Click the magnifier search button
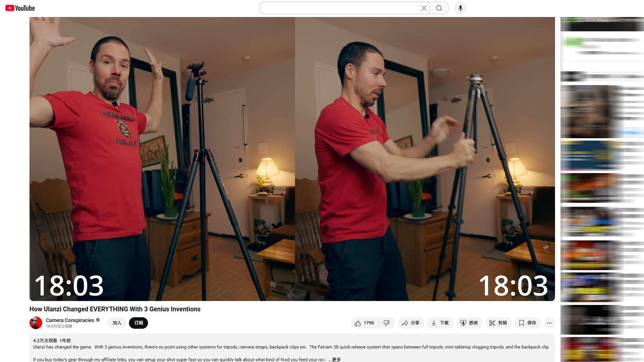This screenshot has width=644, height=362. point(439,8)
